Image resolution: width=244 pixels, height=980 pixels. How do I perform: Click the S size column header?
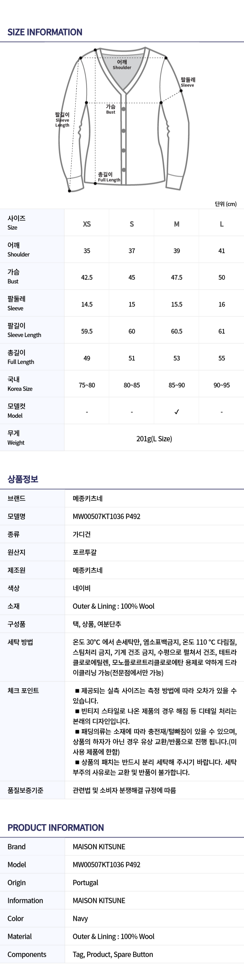coord(132,224)
